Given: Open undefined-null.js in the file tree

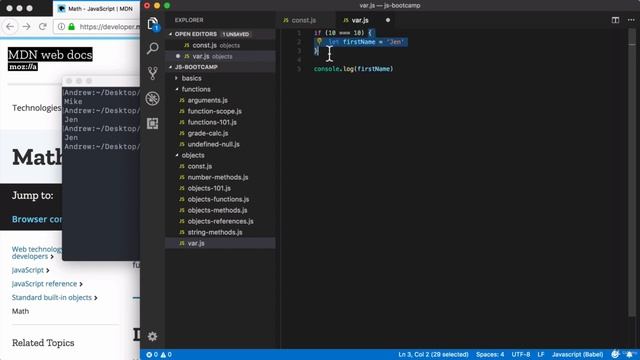Looking at the screenshot, I should tap(213, 144).
